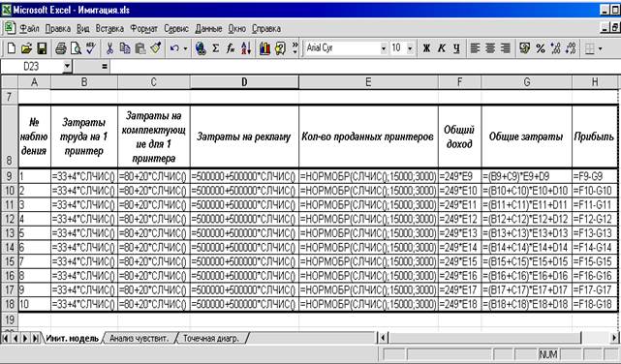
Task: Open the Borders button
Action: [590, 48]
